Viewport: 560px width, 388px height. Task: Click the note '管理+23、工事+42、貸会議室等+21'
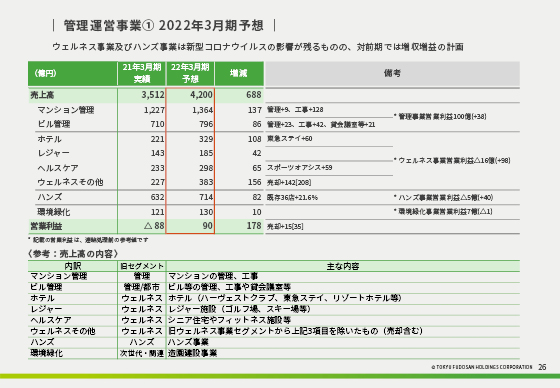[x=321, y=125]
